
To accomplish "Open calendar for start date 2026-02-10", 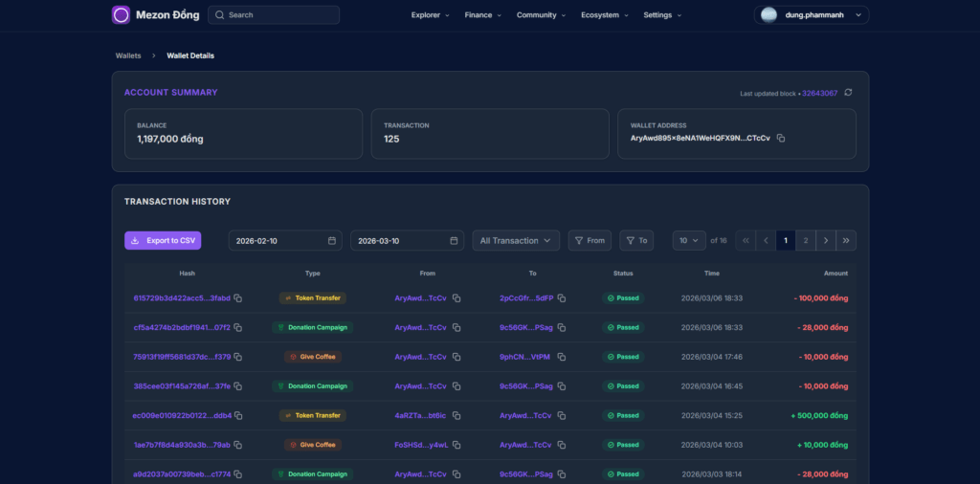I will [x=331, y=241].
